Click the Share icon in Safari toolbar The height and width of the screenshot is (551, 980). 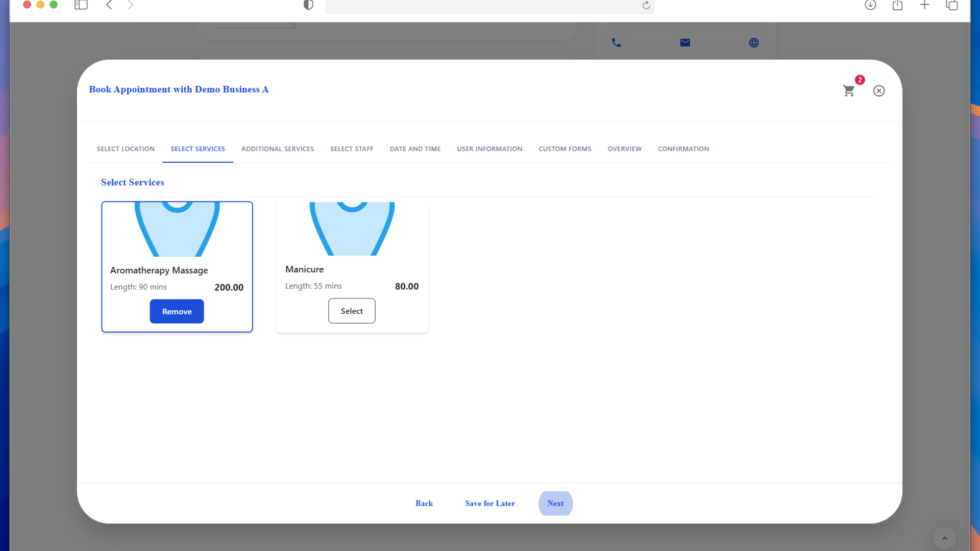[898, 6]
